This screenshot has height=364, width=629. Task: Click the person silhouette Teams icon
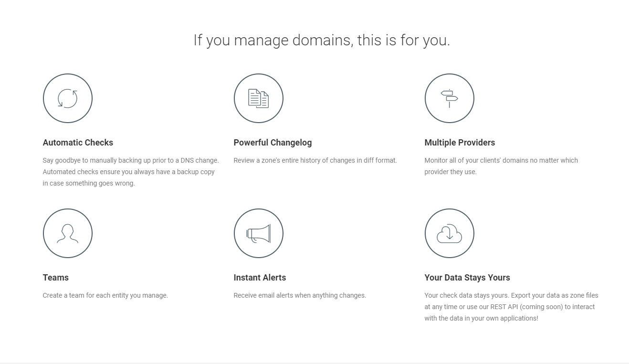coord(67,233)
